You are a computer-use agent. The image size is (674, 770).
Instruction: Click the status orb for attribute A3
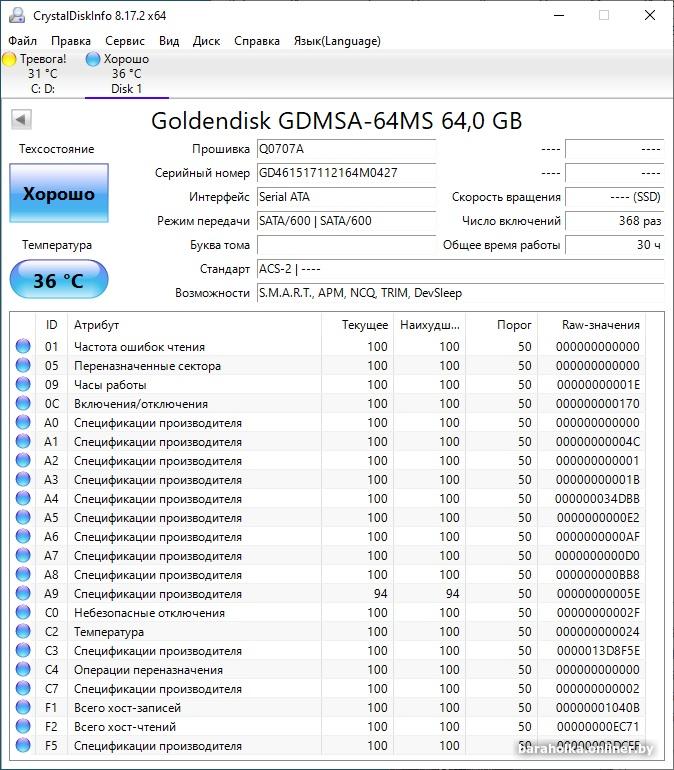[x=23, y=479]
